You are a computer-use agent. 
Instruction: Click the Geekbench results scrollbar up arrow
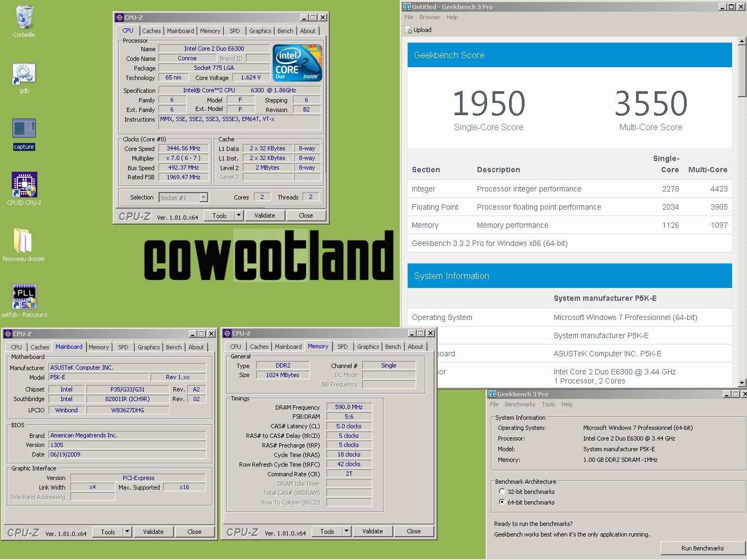click(742, 41)
